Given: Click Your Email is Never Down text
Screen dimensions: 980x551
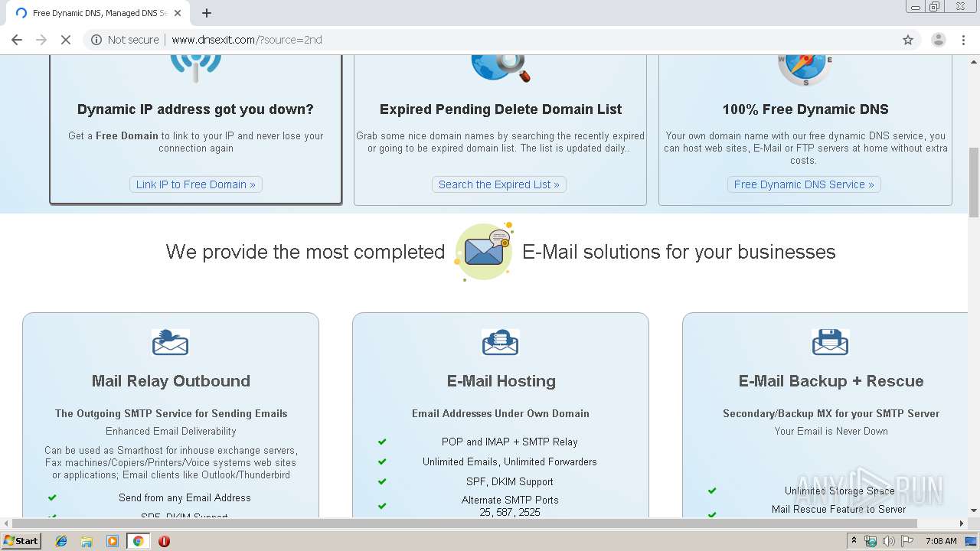Looking at the screenshot, I should pos(831,431).
